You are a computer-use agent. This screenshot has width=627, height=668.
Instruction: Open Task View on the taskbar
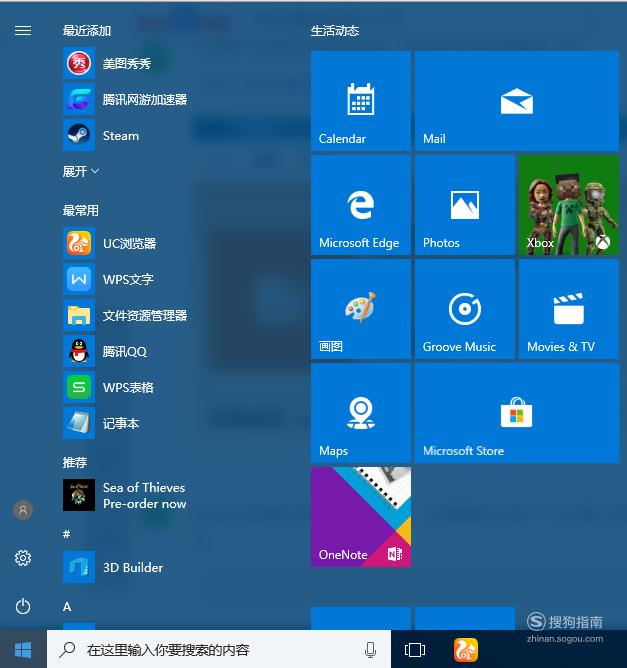(x=414, y=650)
